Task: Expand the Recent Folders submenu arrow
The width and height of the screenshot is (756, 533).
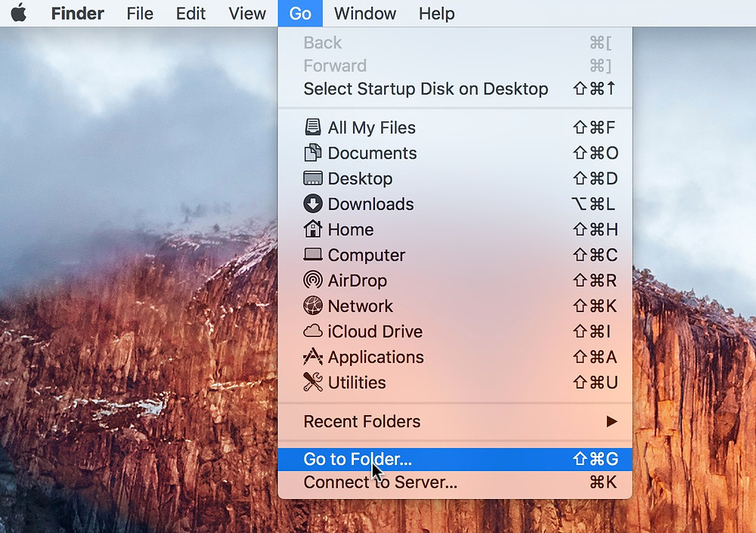Action: (x=612, y=422)
